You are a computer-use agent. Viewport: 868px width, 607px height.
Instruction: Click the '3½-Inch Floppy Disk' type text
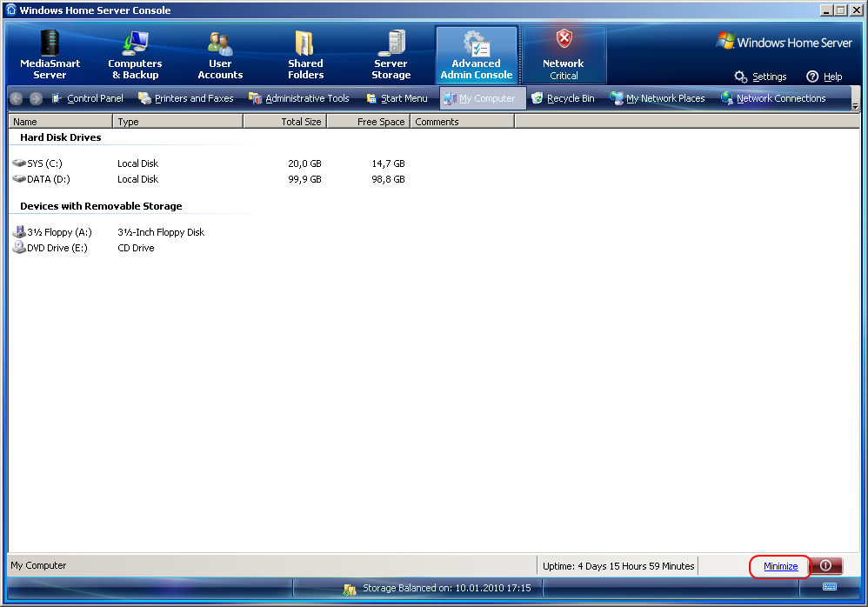pos(161,232)
